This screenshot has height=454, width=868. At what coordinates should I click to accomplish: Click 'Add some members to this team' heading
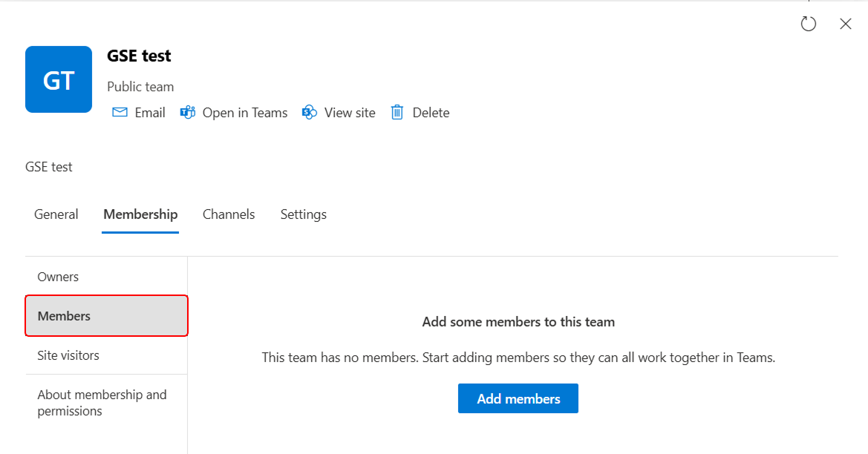pos(518,322)
